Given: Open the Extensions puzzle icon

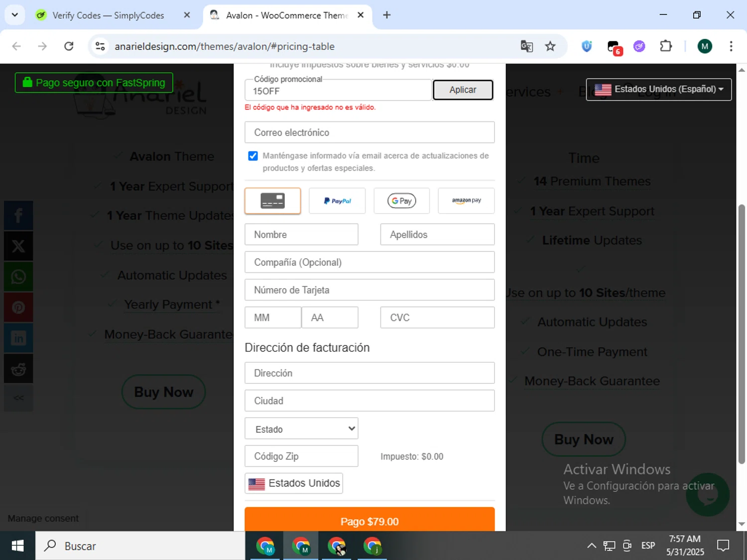Looking at the screenshot, I should pyautogui.click(x=666, y=46).
